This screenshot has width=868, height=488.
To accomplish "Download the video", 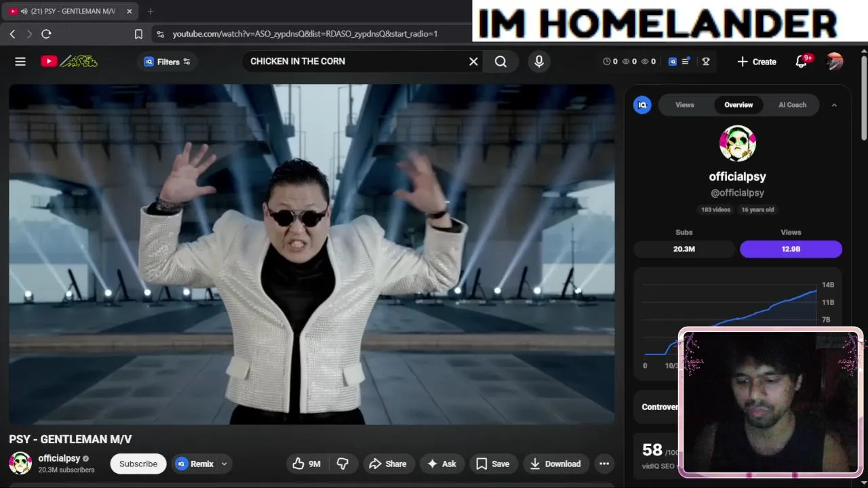I will [555, 464].
